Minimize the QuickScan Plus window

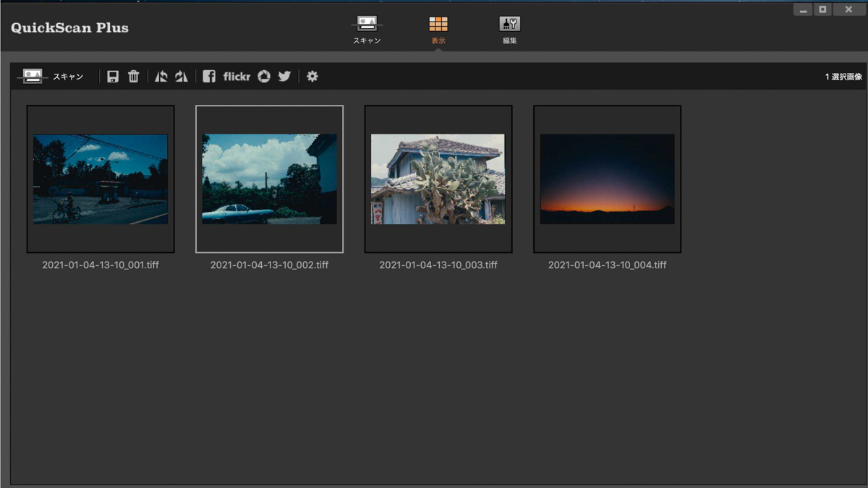point(803,9)
